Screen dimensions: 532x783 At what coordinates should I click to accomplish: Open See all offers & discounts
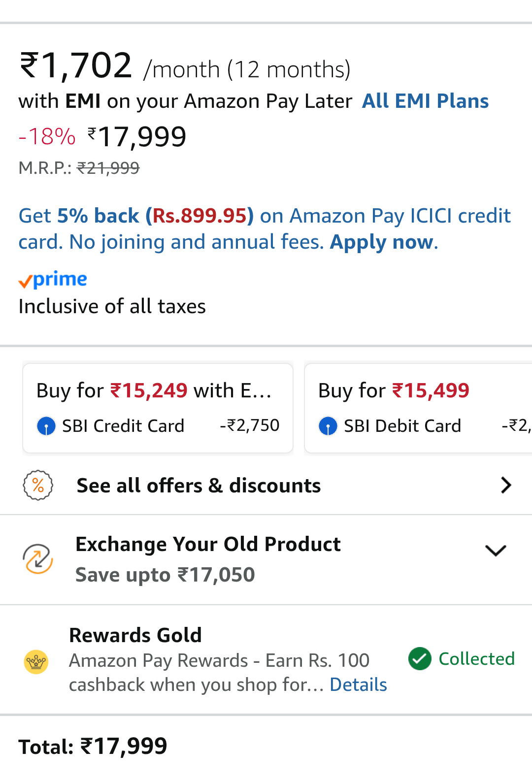point(199,486)
